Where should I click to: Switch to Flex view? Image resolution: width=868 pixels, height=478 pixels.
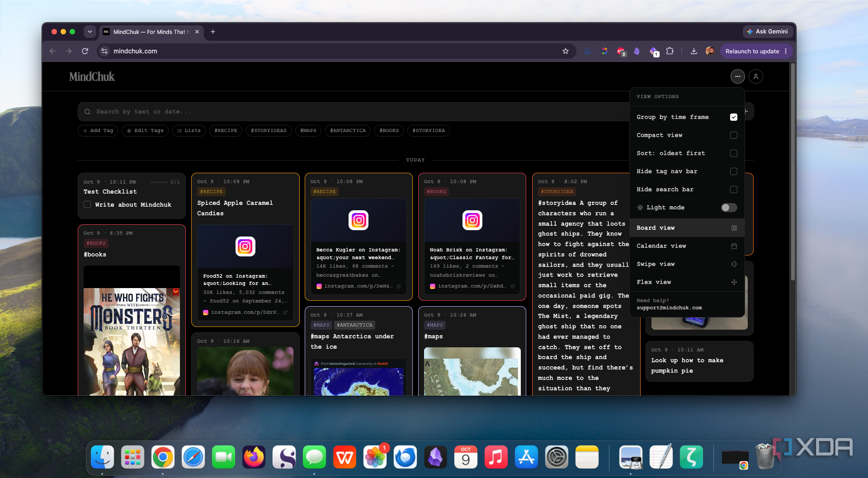[x=687, y=282]
